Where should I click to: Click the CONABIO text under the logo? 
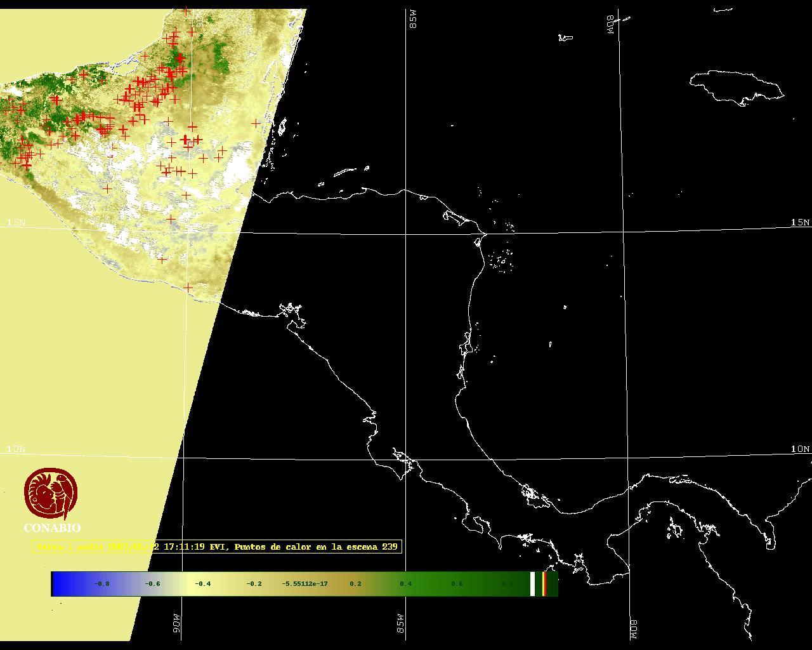[52, 528]
